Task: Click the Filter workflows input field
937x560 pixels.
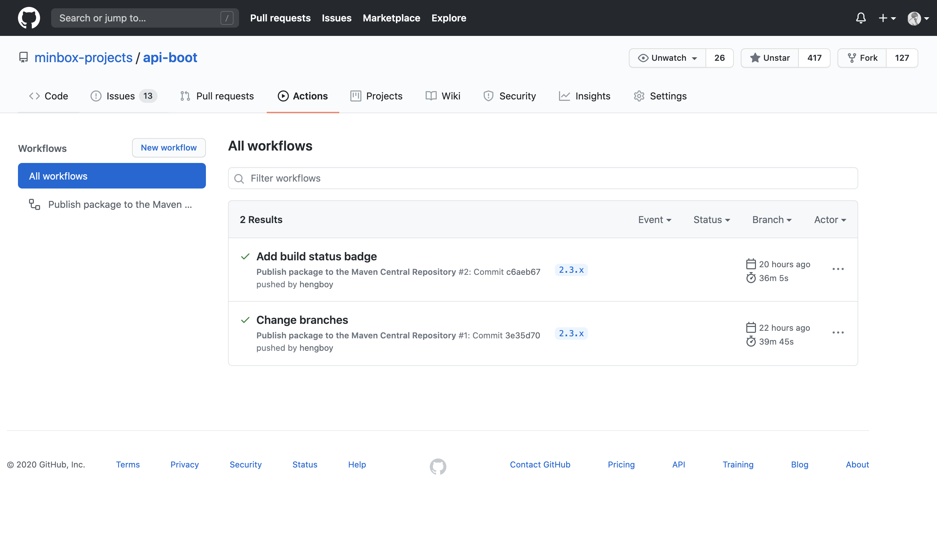Action: pyautogui.click(x=543, y=178)
